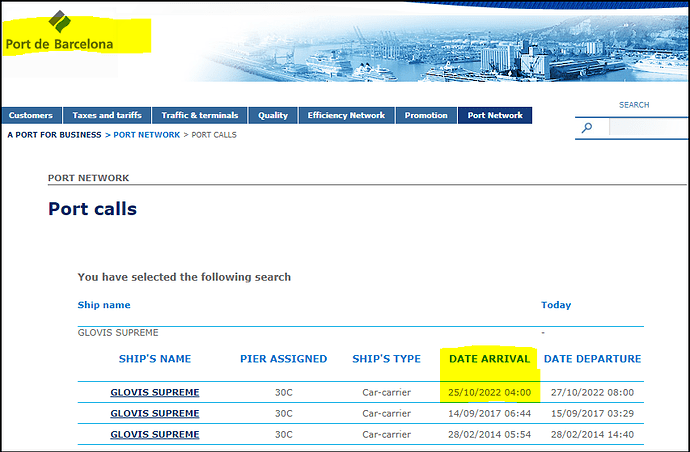Click the Ship name search label
The image size is (690, 452).
pyautogui.click(x=104, y=305)
